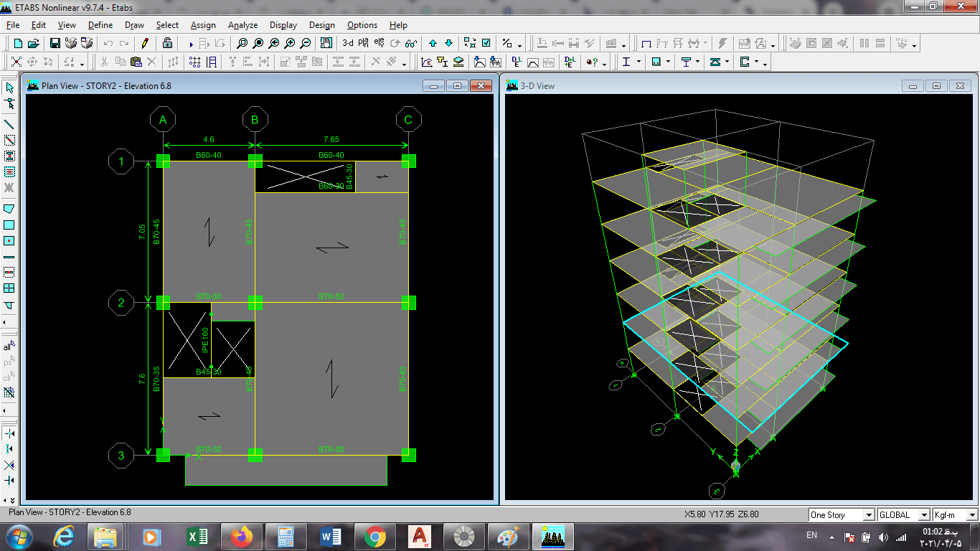Viewport: 980px width, 551px height.
Task: Toggle snap to intersections in sidebar
Action: (9, 465)
